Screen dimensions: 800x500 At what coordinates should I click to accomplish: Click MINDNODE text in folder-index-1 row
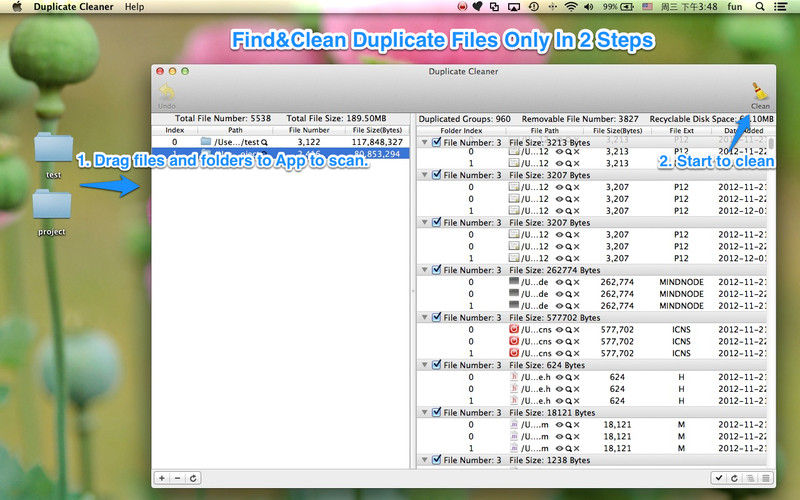[681, 306]
